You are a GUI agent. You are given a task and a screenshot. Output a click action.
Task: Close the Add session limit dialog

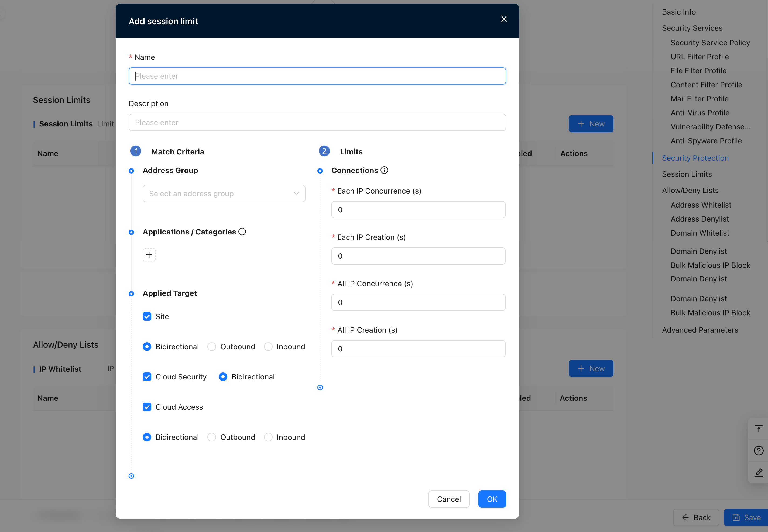(503, 19)
